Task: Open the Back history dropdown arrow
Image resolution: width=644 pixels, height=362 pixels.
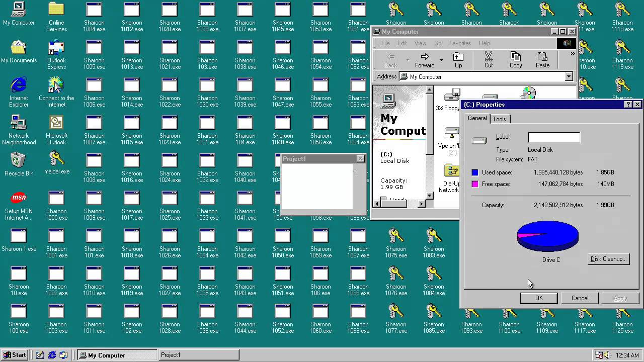Action: pos(408,60)
